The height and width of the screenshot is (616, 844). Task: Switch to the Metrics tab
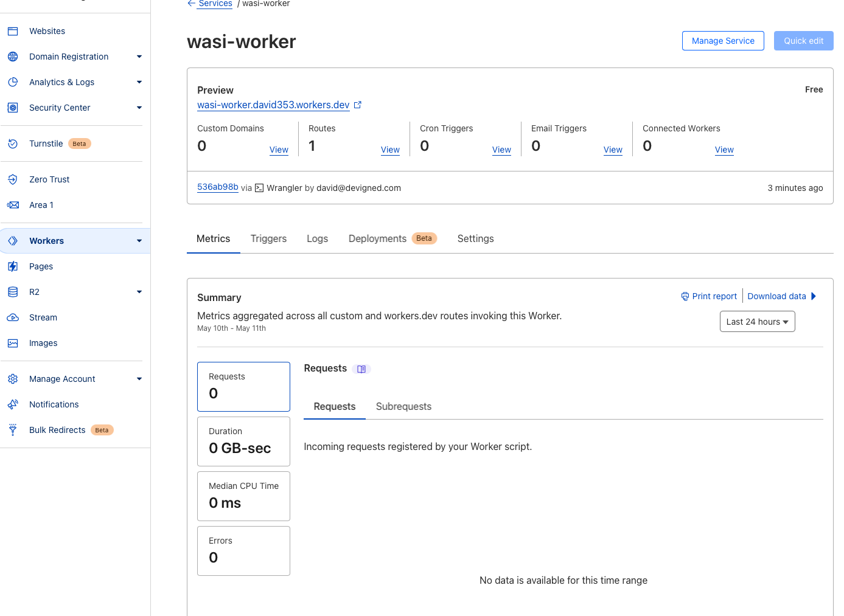(x=213, y=239)
